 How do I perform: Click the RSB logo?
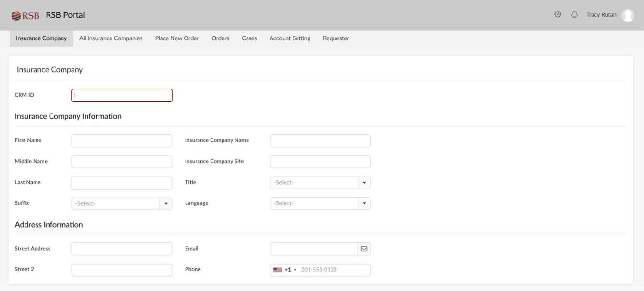pyautogui.click(x=25, y=15)
